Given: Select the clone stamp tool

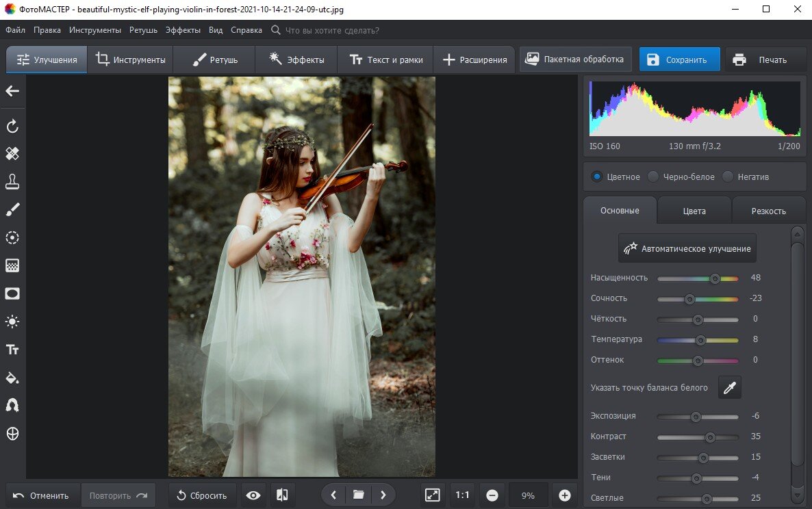Looking at the screenshot, I should [x=12, y=181].
